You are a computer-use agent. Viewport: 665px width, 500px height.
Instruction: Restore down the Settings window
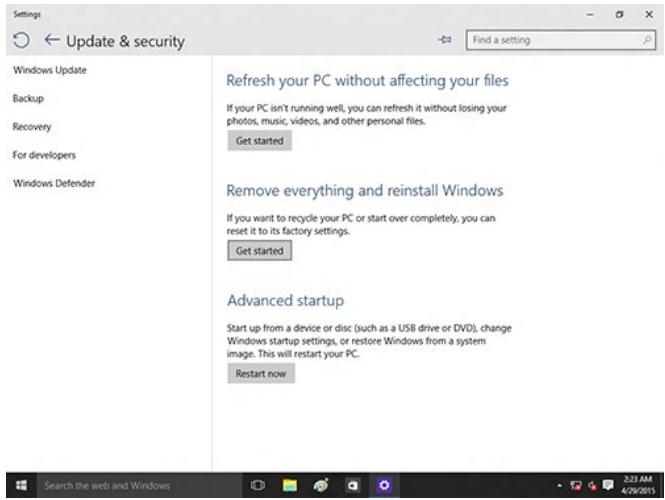tap(619, 14)
